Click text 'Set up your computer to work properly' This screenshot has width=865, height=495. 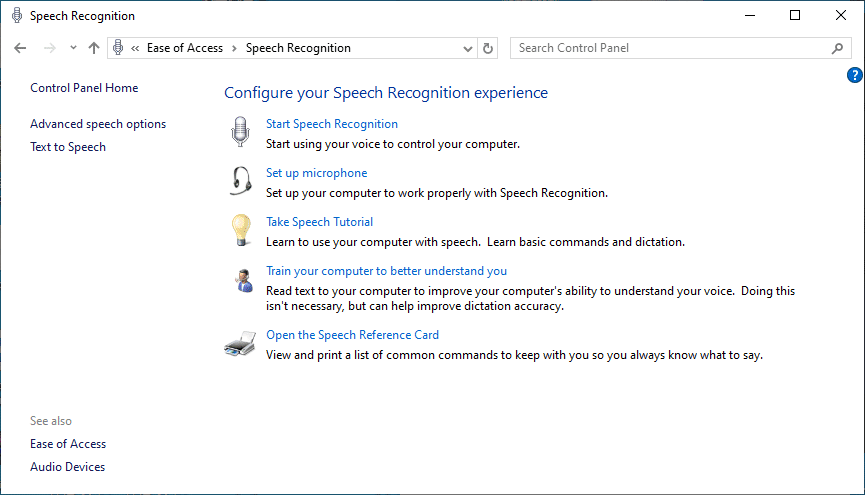point(369,193)
